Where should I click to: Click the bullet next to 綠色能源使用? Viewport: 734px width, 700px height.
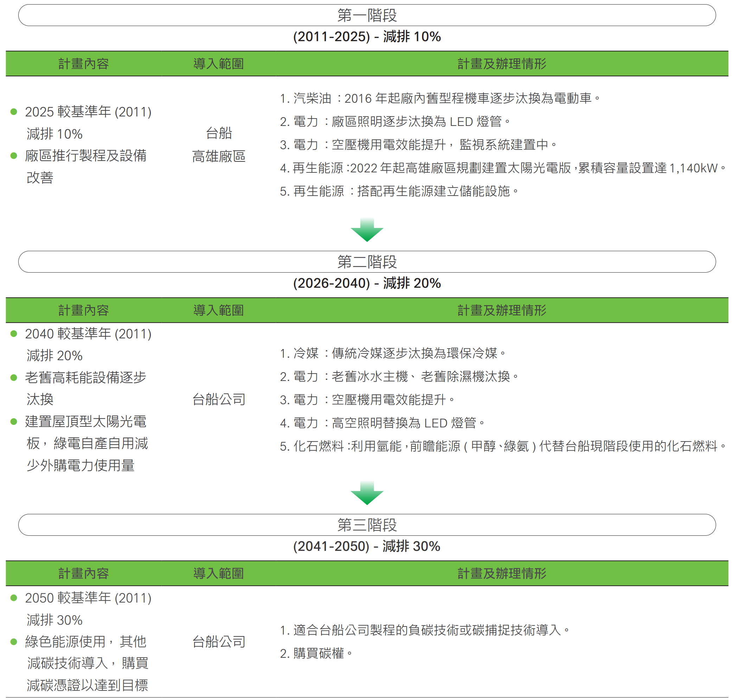(14, 642)
